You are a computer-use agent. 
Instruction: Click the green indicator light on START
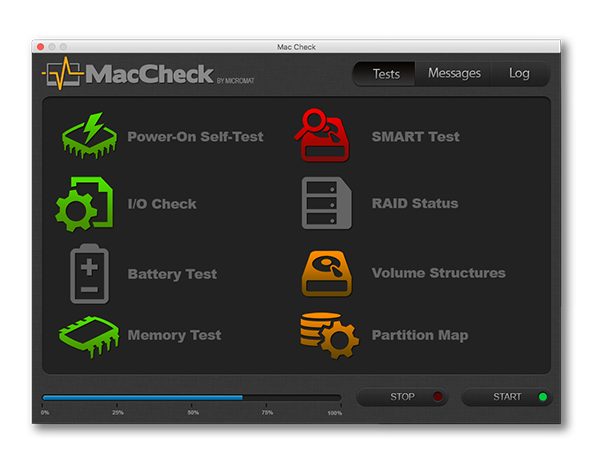[543, 396]
